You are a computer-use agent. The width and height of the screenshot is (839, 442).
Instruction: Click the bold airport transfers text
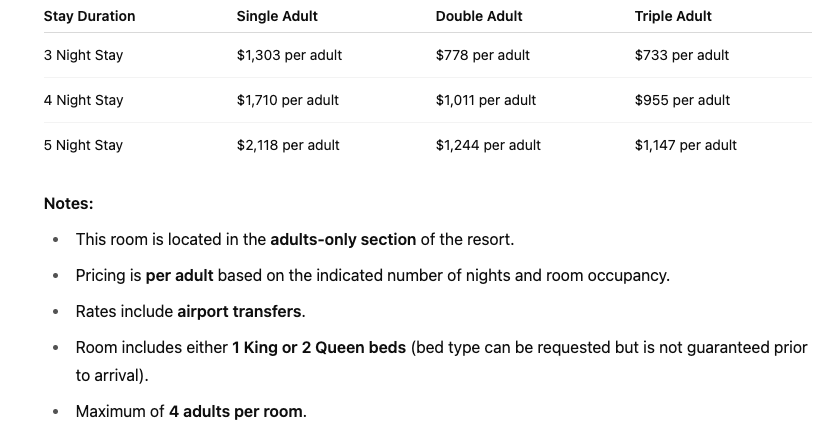click(x=240, y=311)
